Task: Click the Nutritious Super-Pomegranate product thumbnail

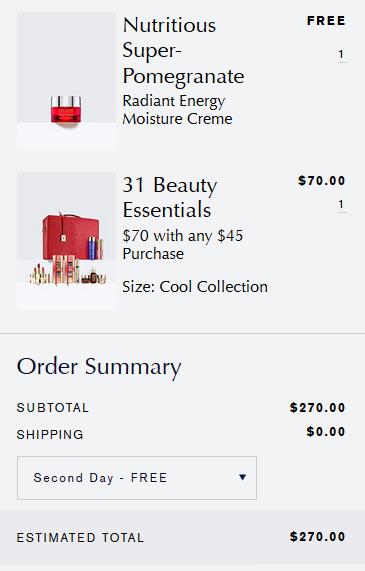Action: click(66, 79)
